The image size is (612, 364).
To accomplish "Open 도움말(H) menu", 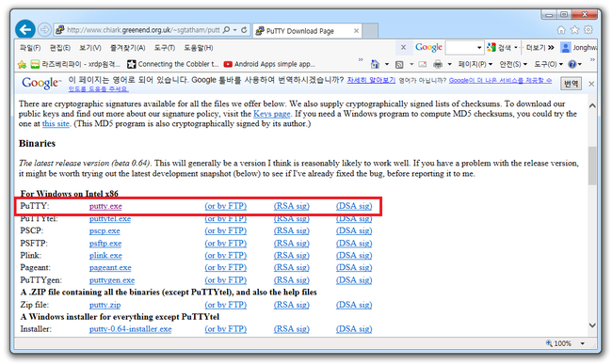I will [199, 48].
